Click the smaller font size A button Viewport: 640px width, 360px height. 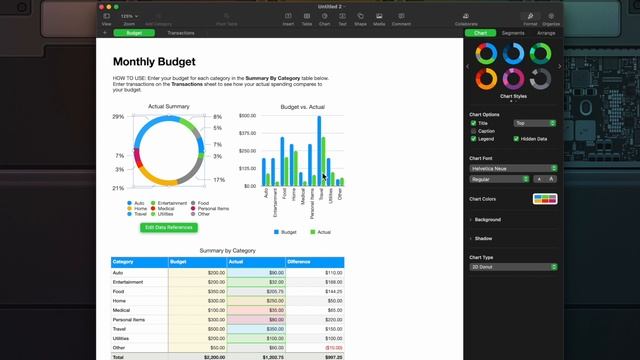click(x=539, y=179)
